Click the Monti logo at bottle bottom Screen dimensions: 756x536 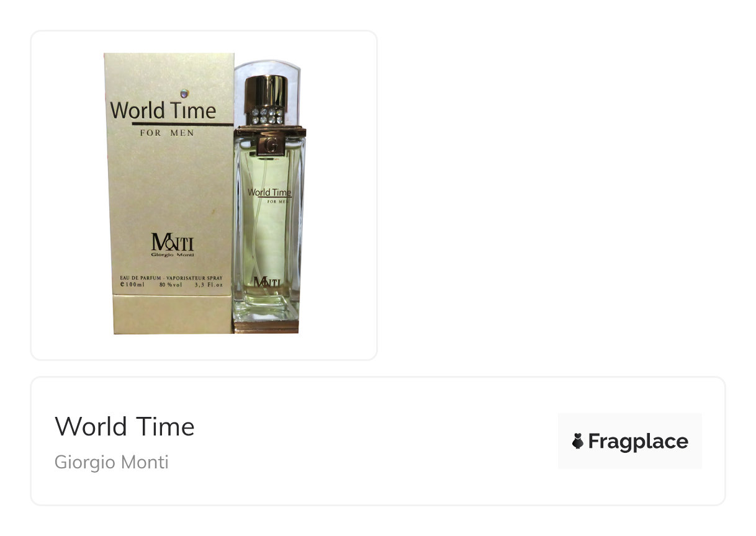click(x=267, y=282)
